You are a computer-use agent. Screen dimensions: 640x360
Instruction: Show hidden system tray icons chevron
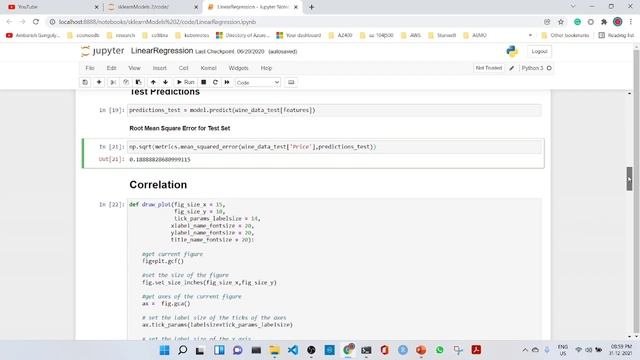click(525, 350)
